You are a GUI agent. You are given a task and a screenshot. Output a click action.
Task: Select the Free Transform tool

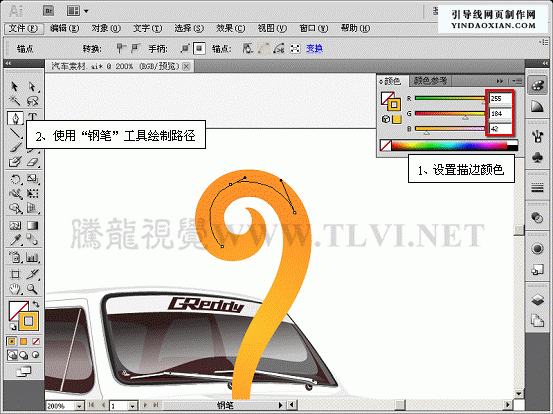pos(32,194)
